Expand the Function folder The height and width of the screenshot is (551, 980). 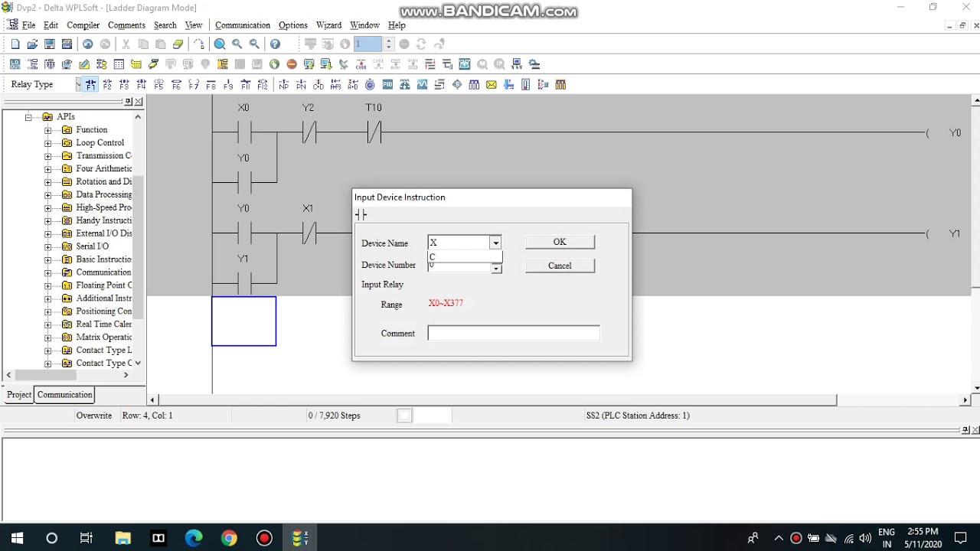tap(47, 130)
